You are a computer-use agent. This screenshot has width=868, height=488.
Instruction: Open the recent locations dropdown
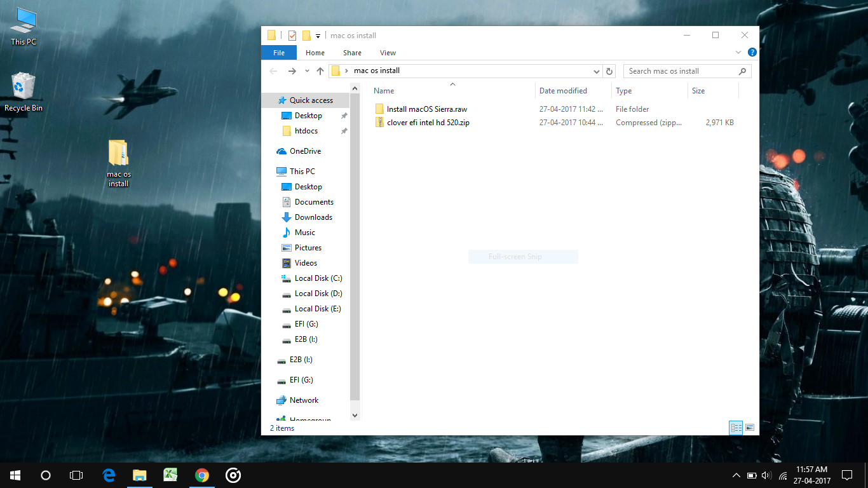click(x=307, y=71)
